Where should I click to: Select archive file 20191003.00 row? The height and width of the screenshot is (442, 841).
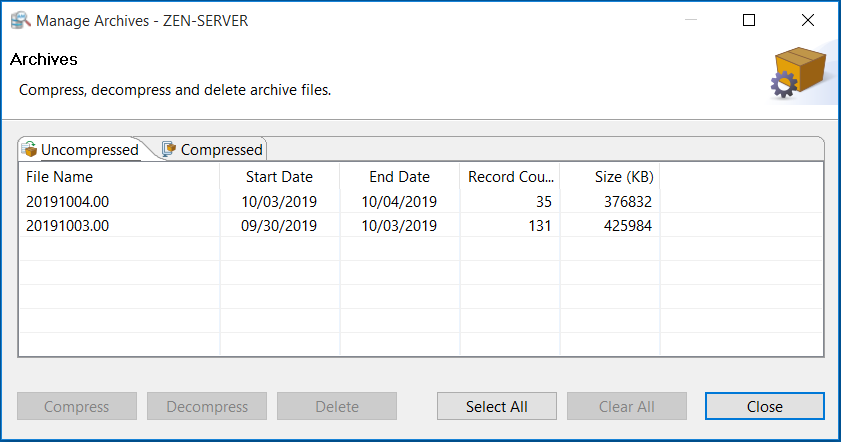(68, 225)
